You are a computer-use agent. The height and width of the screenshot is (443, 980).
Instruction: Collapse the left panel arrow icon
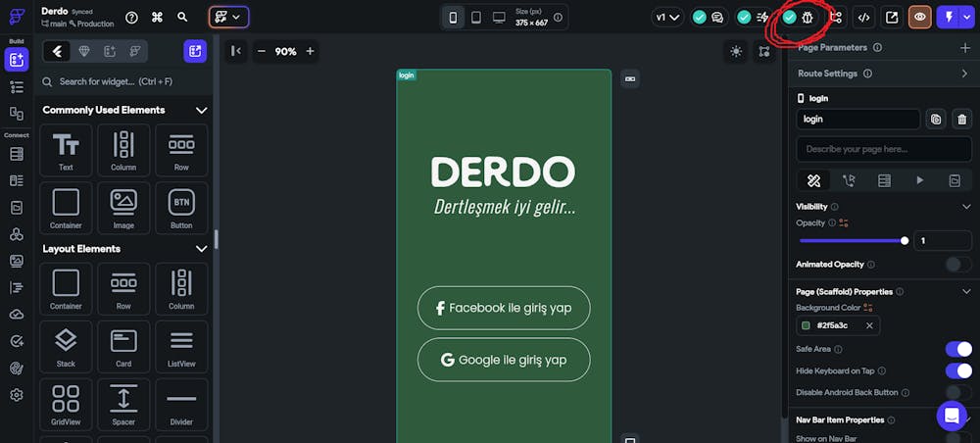click(x=235, y=51)
